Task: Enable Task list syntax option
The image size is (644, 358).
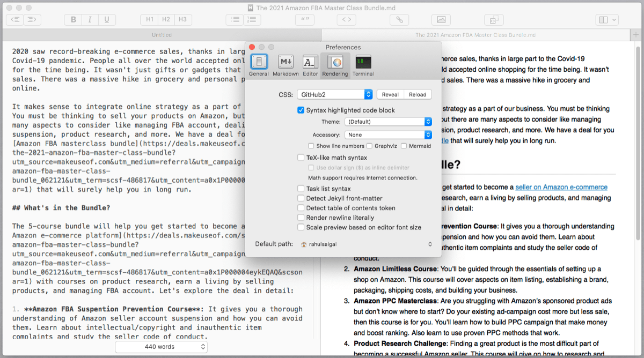Action: coord(301,189)
